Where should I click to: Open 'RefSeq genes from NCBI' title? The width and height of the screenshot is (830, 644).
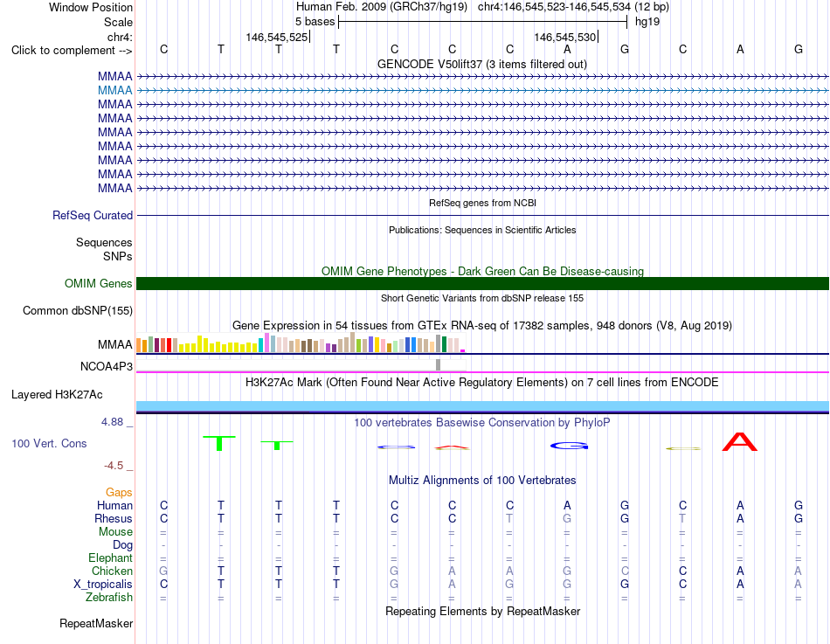[483, 203]
